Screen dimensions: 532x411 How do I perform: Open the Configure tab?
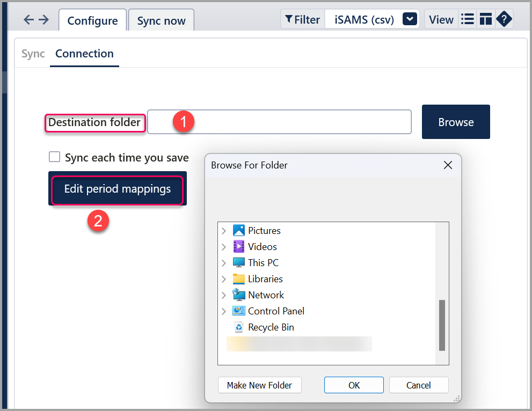click(93, 21)
